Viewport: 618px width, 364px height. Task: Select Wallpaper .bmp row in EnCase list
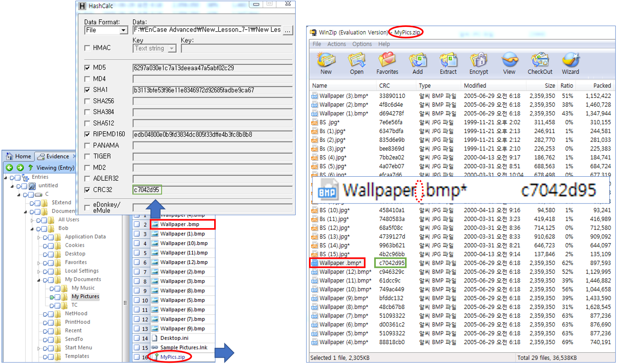(x=183, y=224)
